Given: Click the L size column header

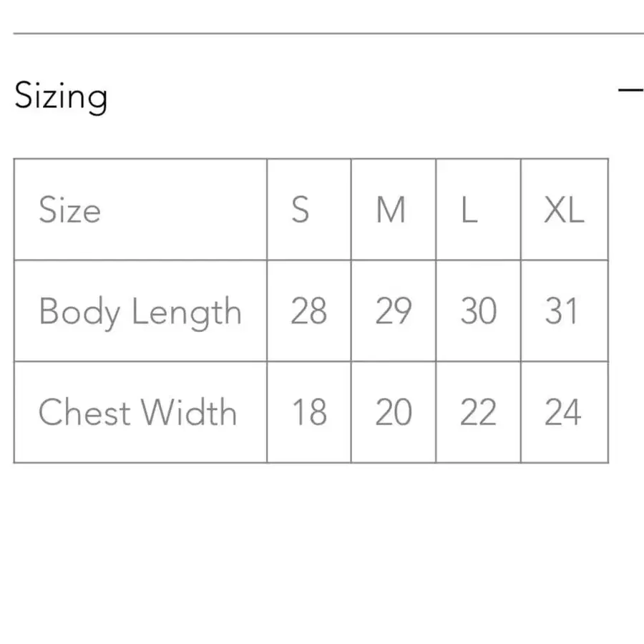Looking at the screenshot, I should tap(469, 210).
